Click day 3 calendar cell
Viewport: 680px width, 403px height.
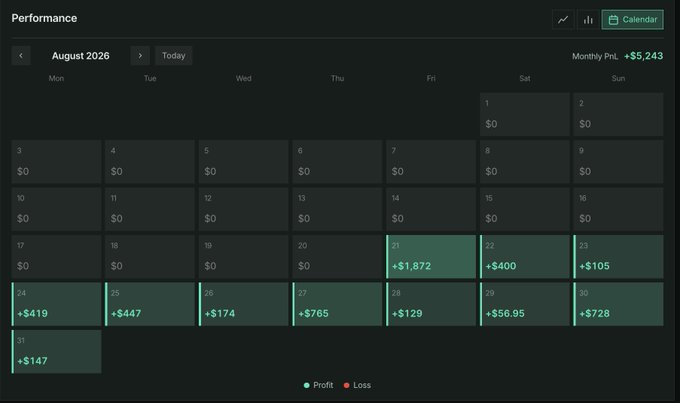point(56,162)
